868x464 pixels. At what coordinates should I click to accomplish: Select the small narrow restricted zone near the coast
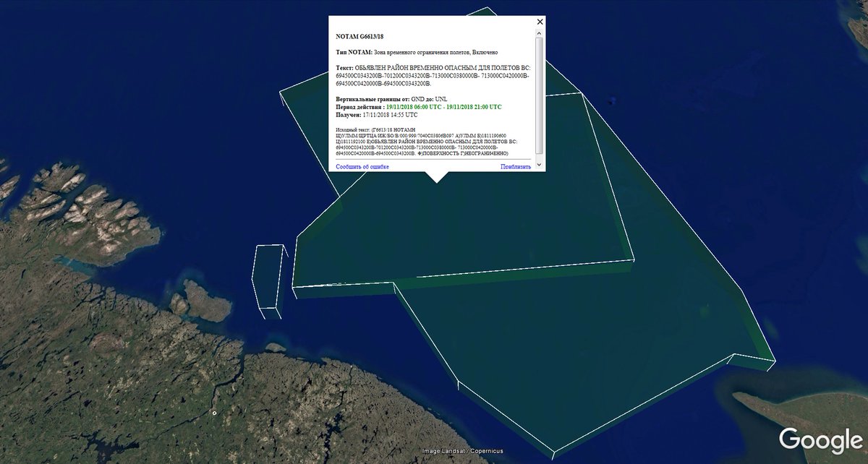point(268,278)
